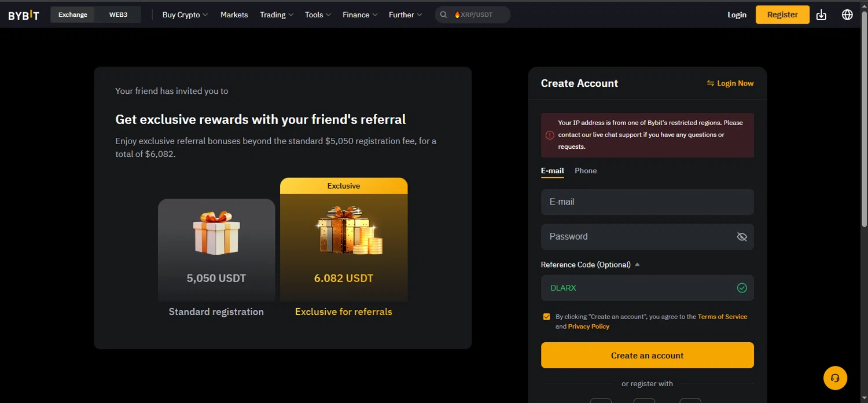Expand the Further dropdown menu

pos(405,15)
